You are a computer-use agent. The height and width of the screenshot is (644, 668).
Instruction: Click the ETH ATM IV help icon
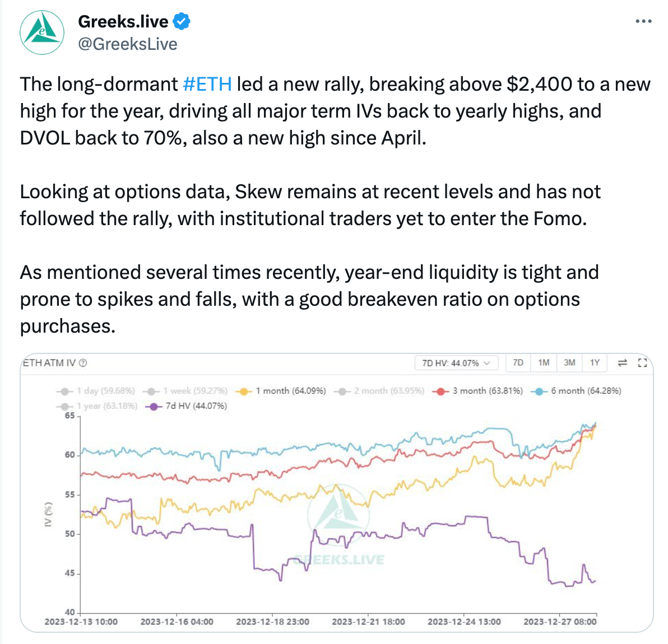[83, 363]
